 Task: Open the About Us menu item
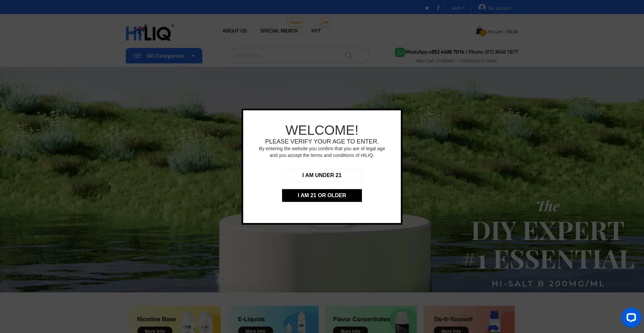(234, 31)
